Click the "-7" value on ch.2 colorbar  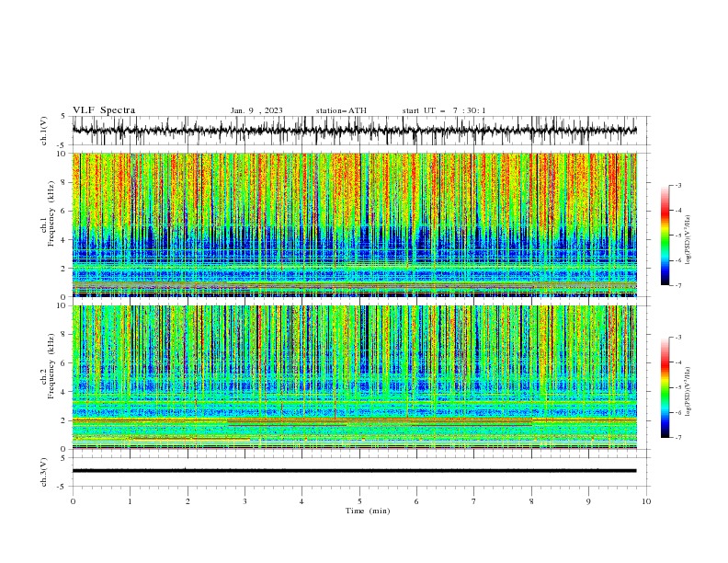coord(678,437)
